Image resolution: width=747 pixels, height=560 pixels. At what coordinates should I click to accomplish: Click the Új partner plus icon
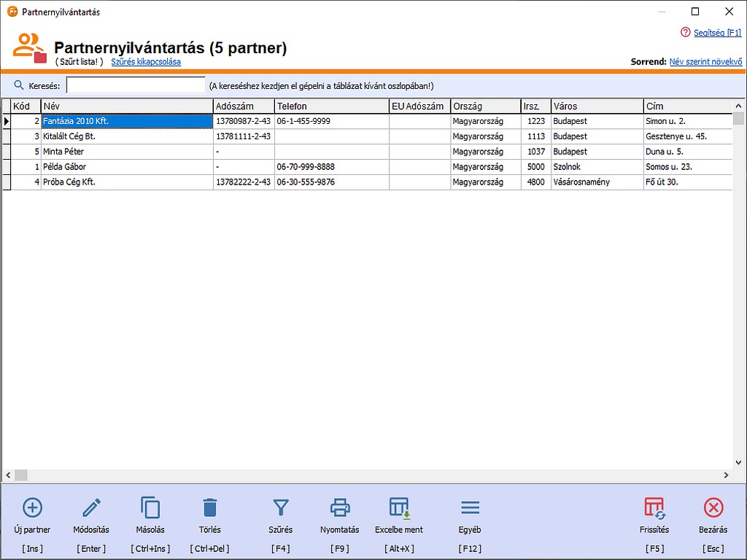tap(33, 507)
